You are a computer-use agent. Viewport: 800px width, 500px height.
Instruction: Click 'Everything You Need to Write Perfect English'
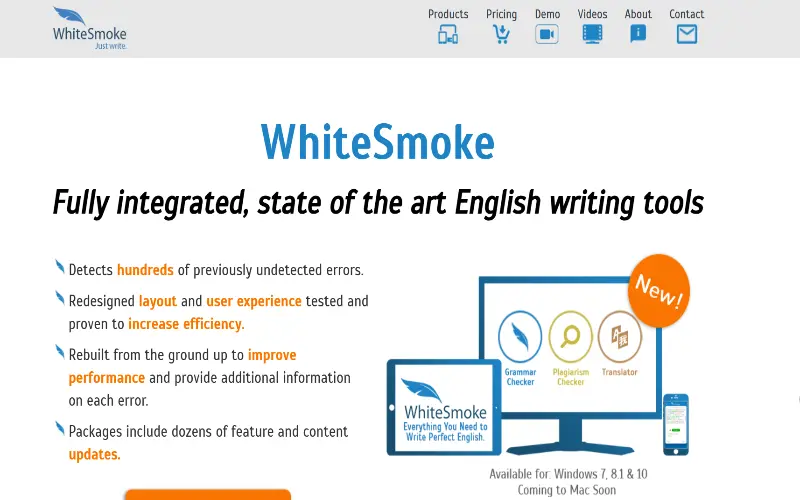445,432
